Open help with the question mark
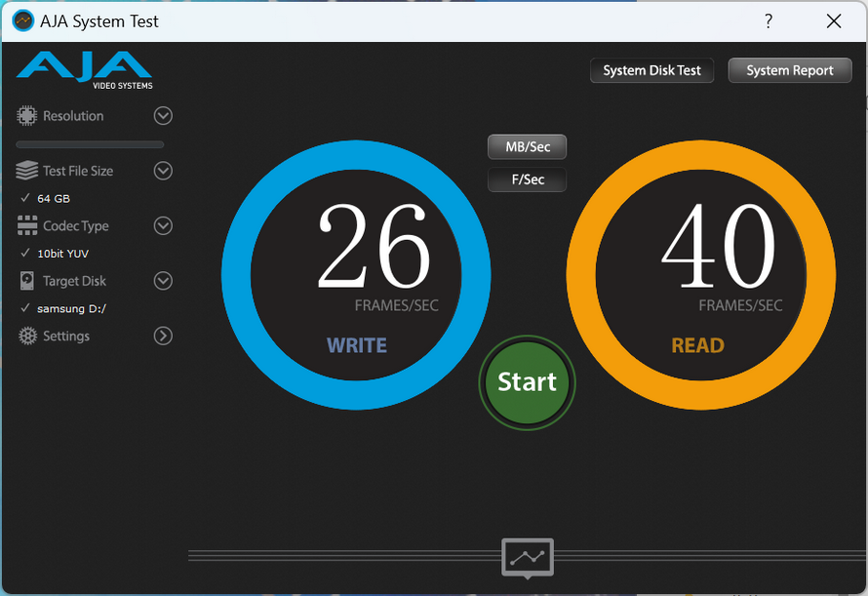Screen dimensions: 868x596 pyautogui.click(x=769, y=21)
